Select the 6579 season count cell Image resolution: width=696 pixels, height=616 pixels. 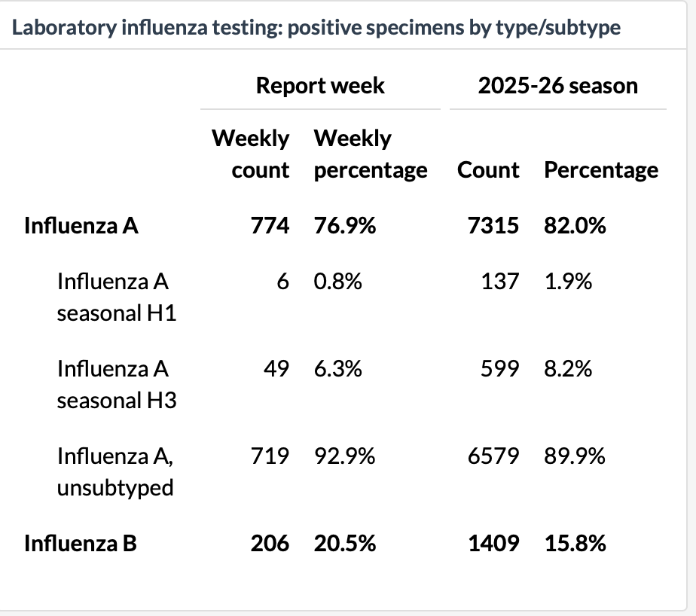pos(493,456)
